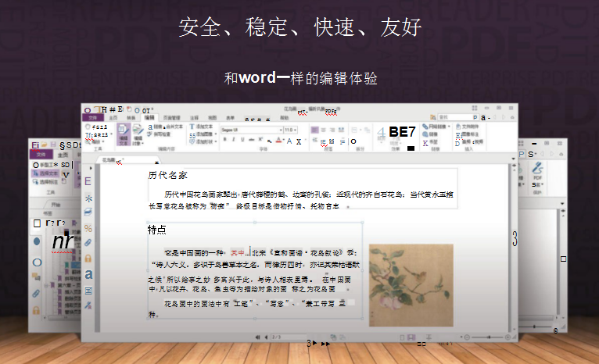Open the purple File menu tab
This screenshot has width=599, height=364.
pyautogui.click(x=95, y=117)
